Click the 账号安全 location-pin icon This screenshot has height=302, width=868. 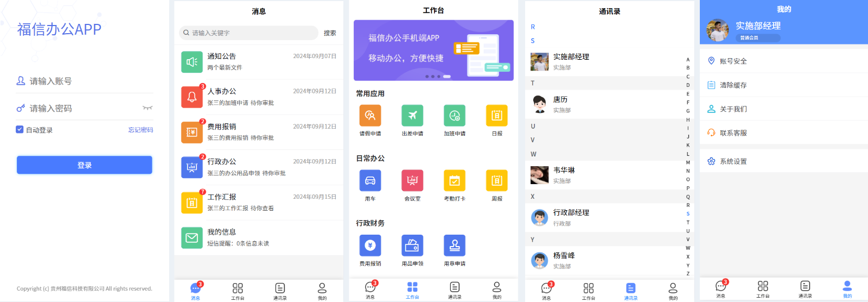[x=711, y=61]
